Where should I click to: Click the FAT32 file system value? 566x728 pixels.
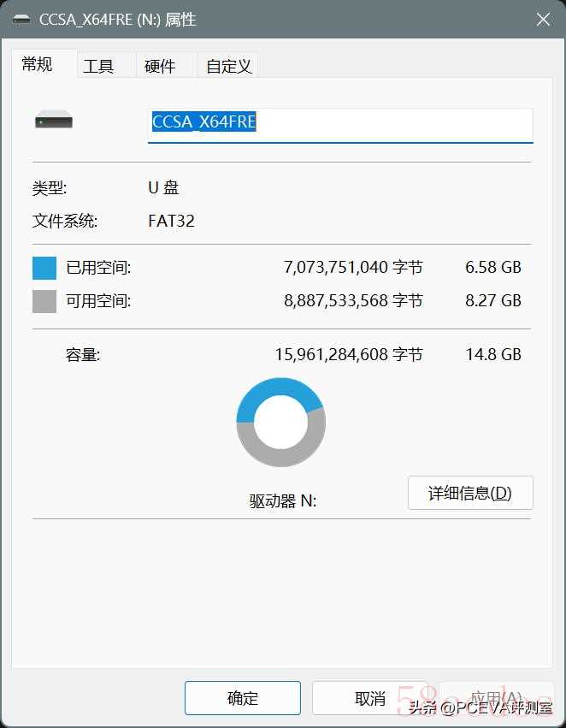click(x=171, y=221)
